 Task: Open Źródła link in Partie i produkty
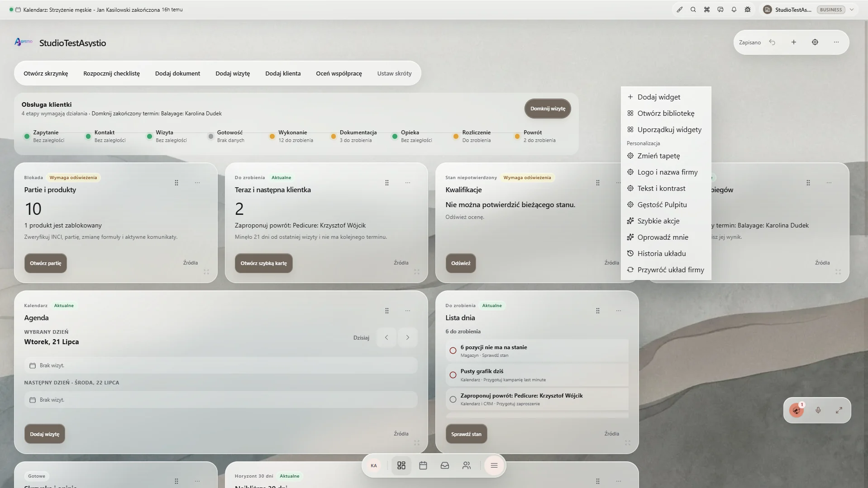pyautogui.click(x=190, y=263)
